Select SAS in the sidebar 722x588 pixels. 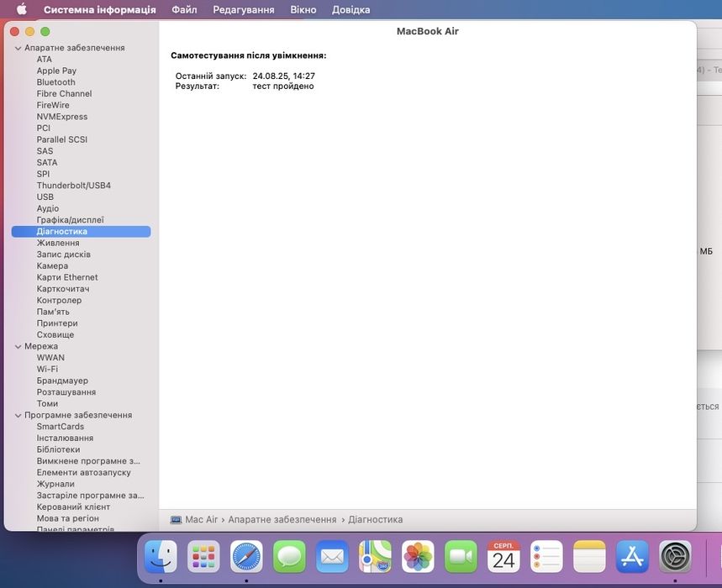click(x=45, y=151)
